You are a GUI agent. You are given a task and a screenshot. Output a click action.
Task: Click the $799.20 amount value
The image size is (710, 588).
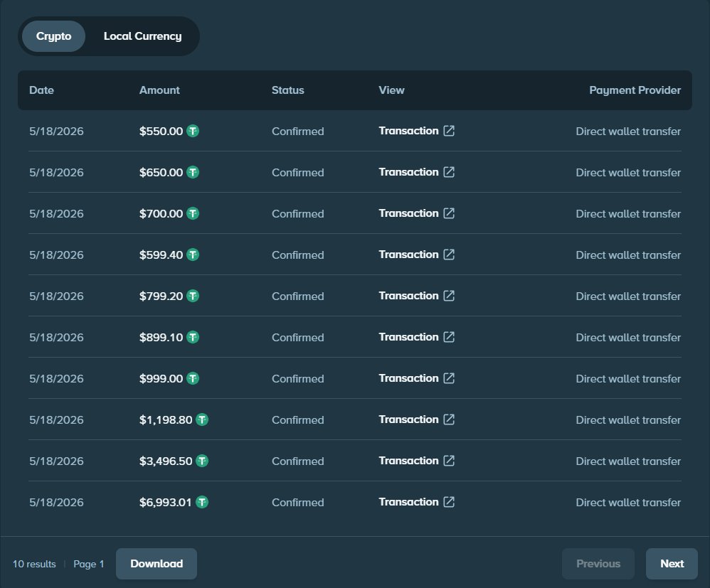[x=161, y=296]
